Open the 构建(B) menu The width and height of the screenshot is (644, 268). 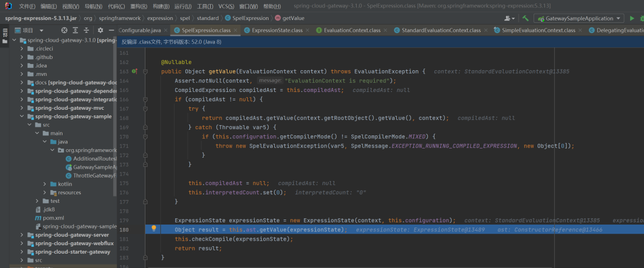(161, 6)
